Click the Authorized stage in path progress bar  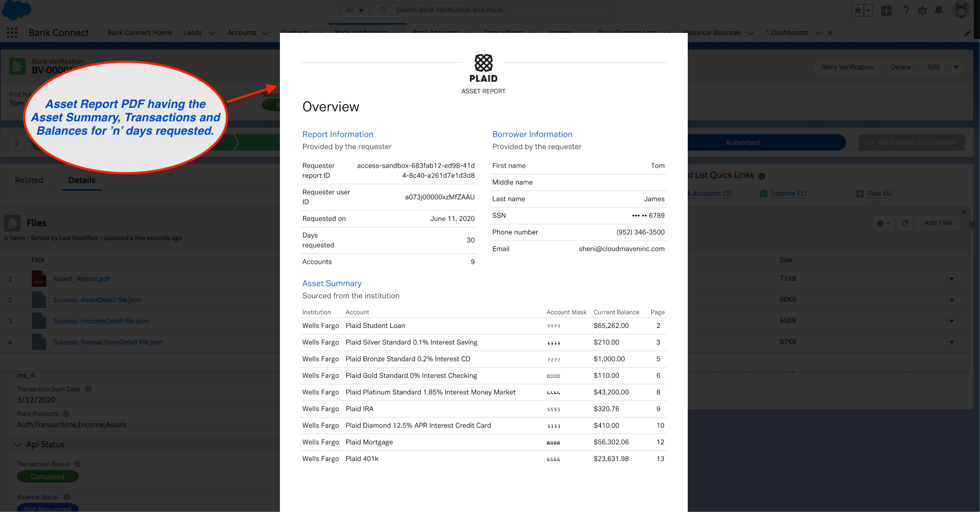742,142
